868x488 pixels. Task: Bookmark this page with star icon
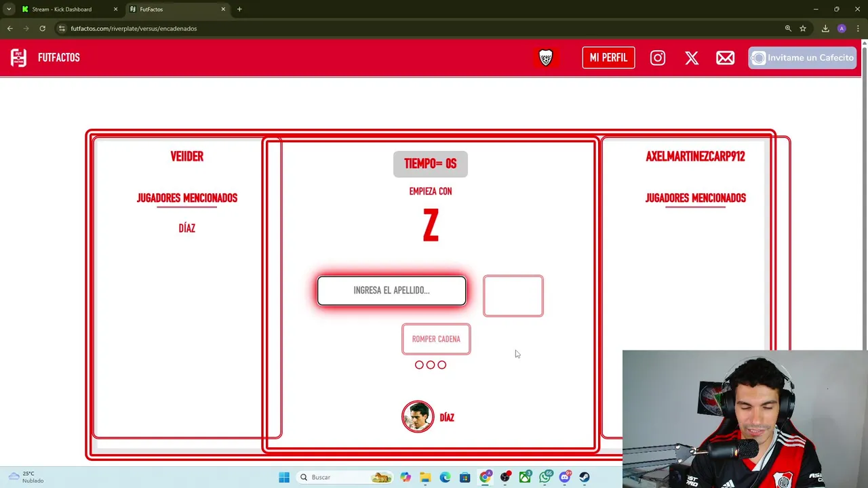tap(803, 28)
